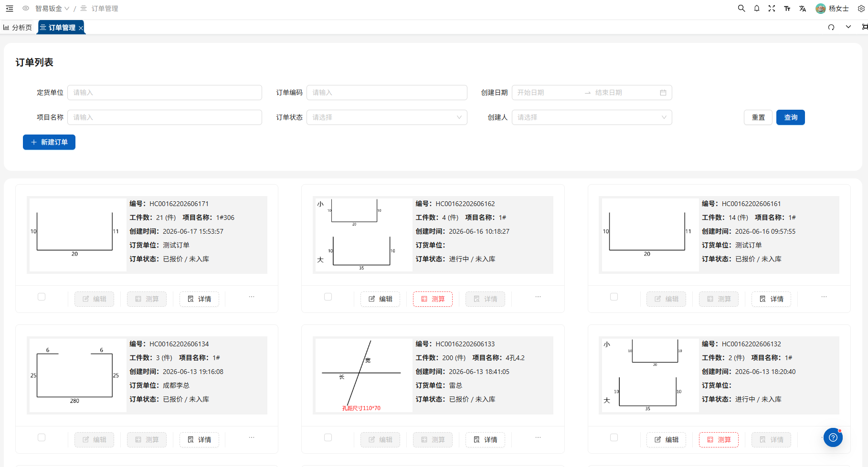Open drawing thumbnail of order HC00162202606133
This screenshot has width=868, height=467.
point(364,375)
